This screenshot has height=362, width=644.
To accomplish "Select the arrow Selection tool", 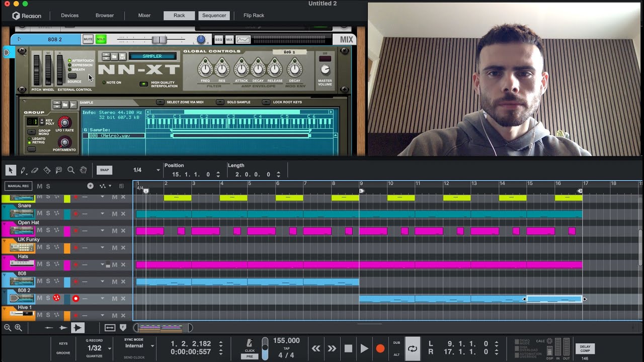I will pyautogui.click(x=11, y=170).
